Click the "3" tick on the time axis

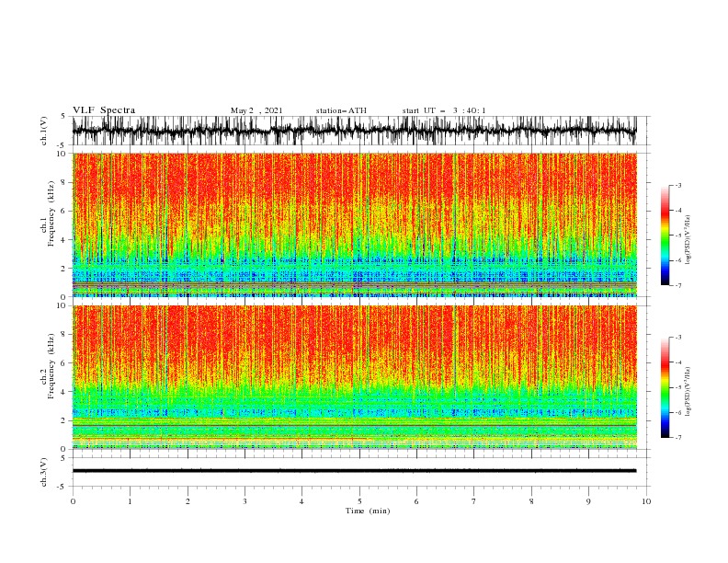pos(245,501)
